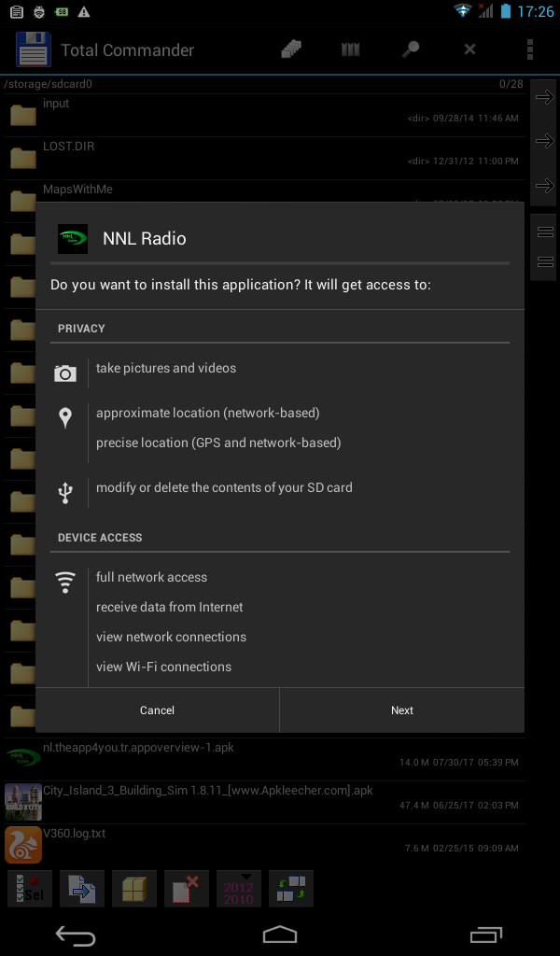This screenshot has width=560, height=956.
Task: Select the V360.log.txt file
Action: (x=263, y=844)
